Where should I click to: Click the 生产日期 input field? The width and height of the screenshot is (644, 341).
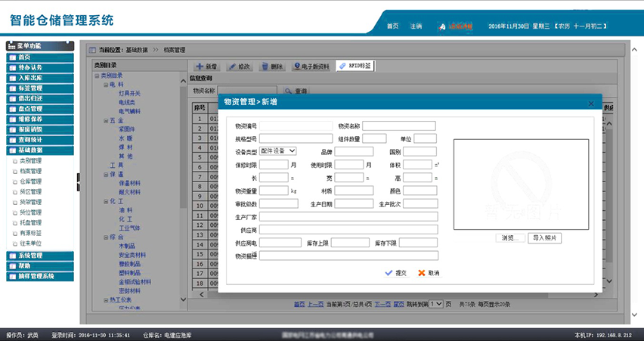(354, 203)
